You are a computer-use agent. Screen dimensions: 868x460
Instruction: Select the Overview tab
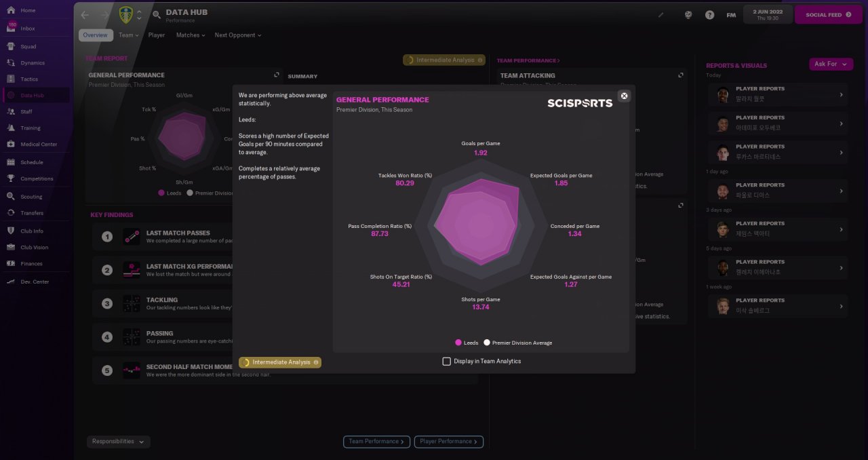[96, 35]
